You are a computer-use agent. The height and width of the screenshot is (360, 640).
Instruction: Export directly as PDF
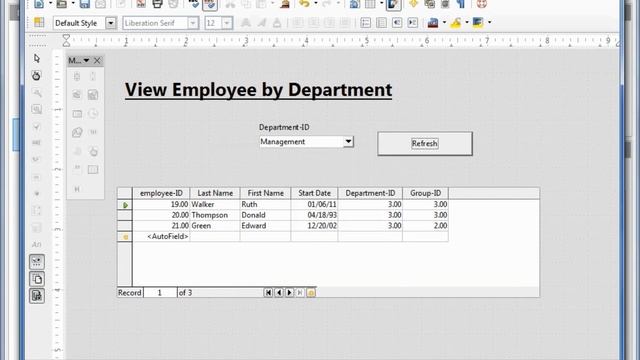click(x=141, y=4)
